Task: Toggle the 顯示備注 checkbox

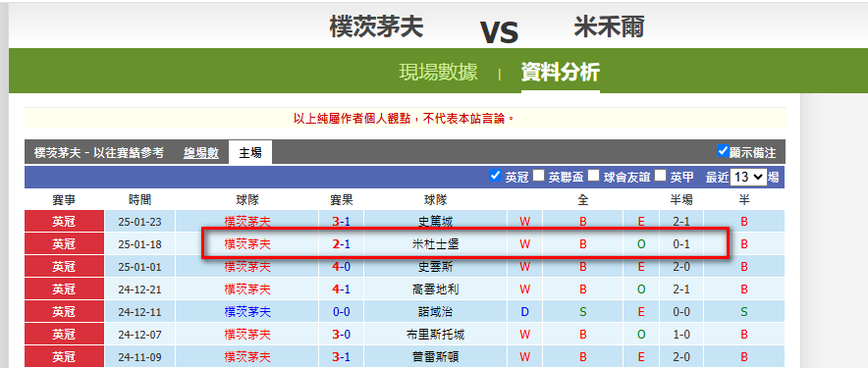Action: 723,150
